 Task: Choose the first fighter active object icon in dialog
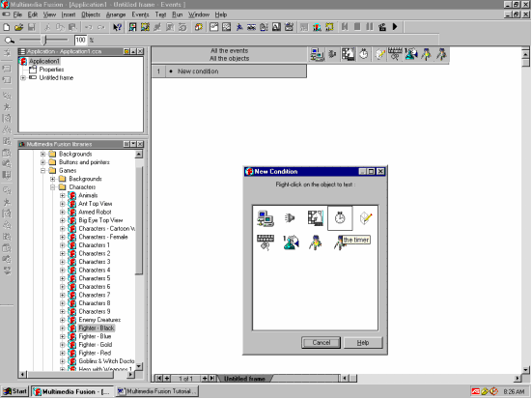[315, 242]
